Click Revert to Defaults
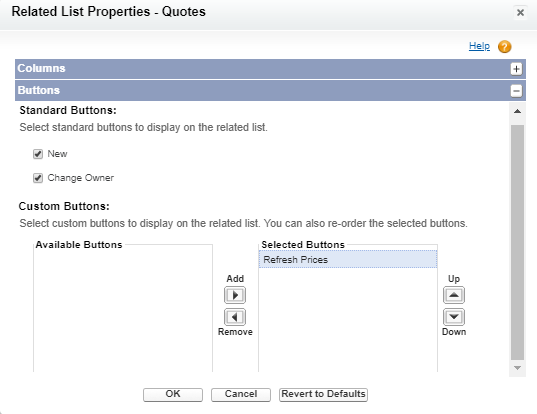Image resolution: width=537 pixels, height=414 pixels. 323,394
